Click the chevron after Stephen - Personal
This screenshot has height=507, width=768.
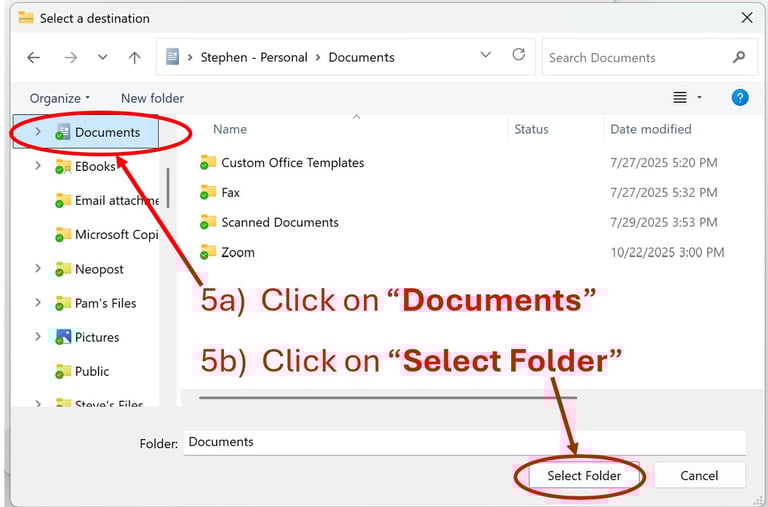click(318, 57)
